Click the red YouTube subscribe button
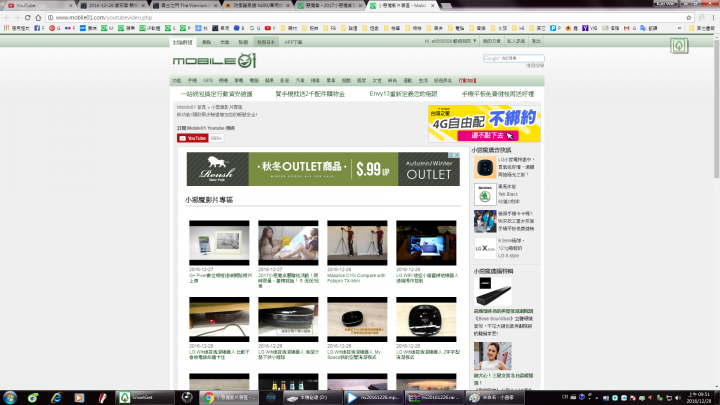 click(192, 138)
